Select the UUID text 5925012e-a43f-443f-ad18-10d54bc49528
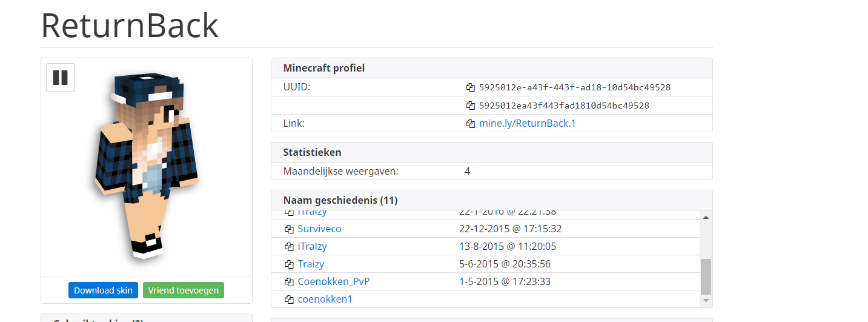 point(575,87)
